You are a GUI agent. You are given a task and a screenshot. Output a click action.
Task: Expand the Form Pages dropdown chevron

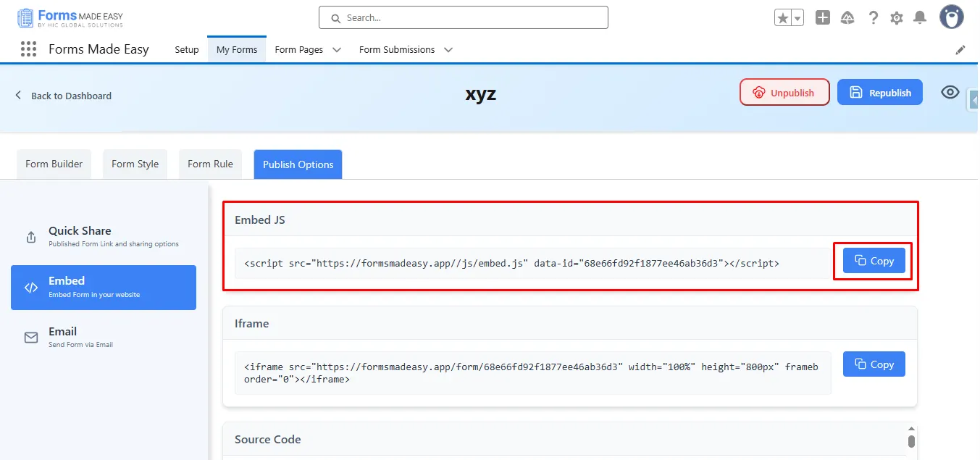pyautogui.click(x=337, y=50)
